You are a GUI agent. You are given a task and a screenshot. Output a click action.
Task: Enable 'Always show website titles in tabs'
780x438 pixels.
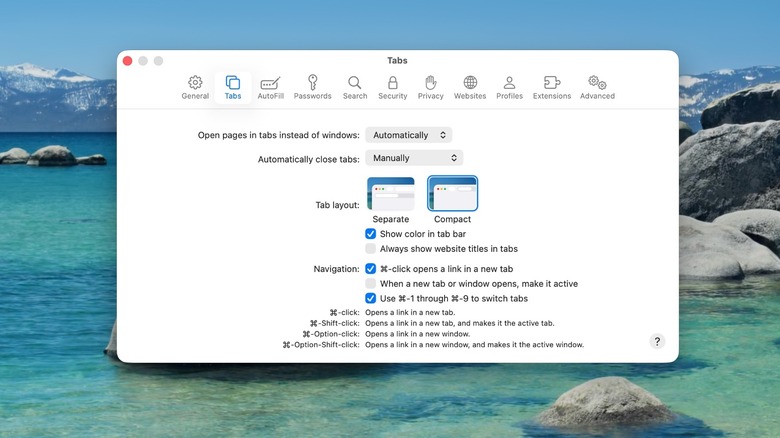(371, 249)
